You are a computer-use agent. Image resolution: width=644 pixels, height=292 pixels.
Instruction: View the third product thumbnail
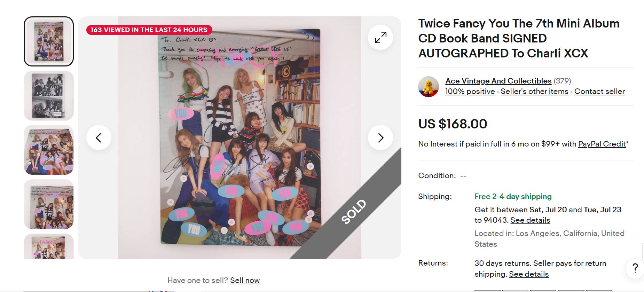point(49,150)
